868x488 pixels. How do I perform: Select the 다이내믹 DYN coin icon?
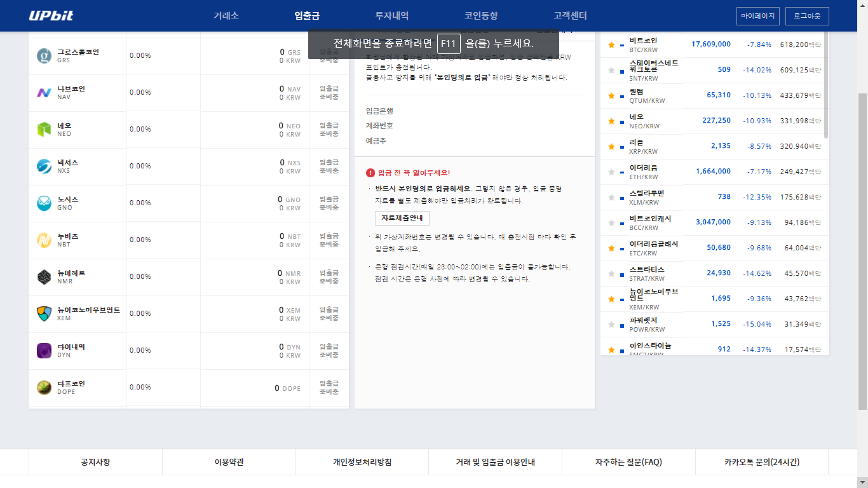click(44, 351)
